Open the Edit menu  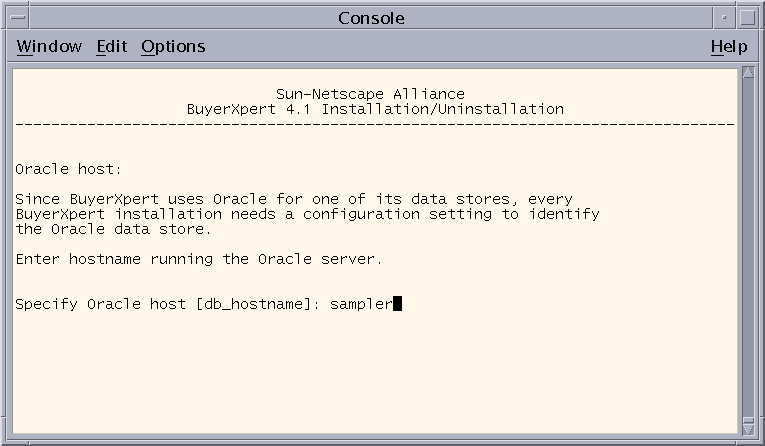point(112,46)
